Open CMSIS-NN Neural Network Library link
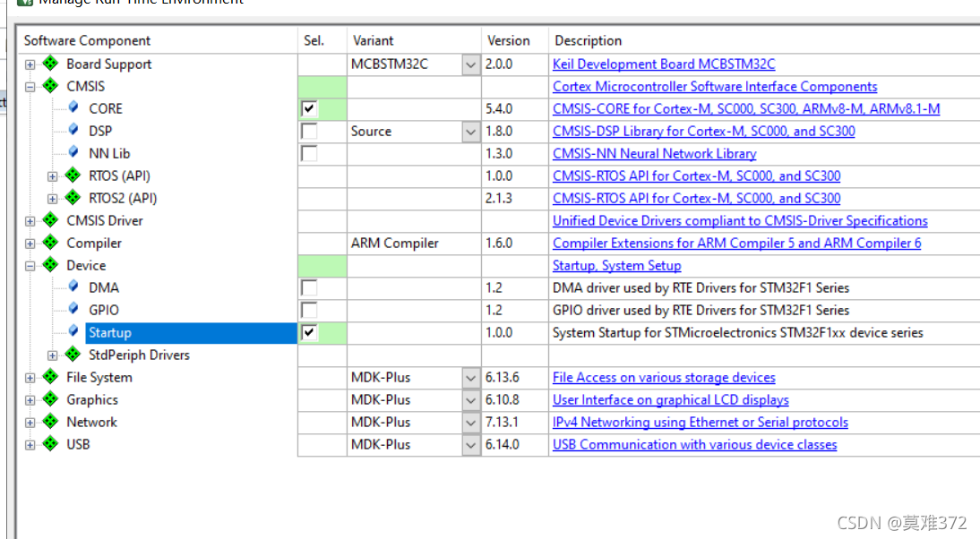The height and width of the screenshot is (539, 980). [654, 154]
